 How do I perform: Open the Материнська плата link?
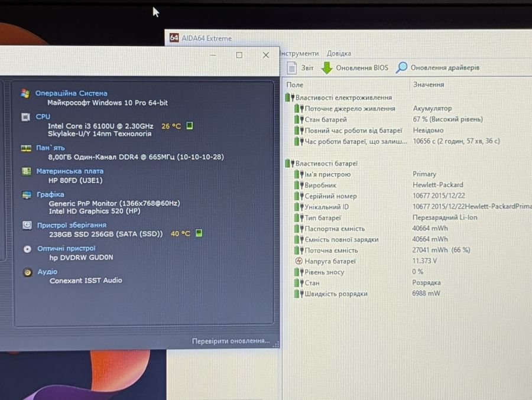pyautogui.click(x=70, y=171)
